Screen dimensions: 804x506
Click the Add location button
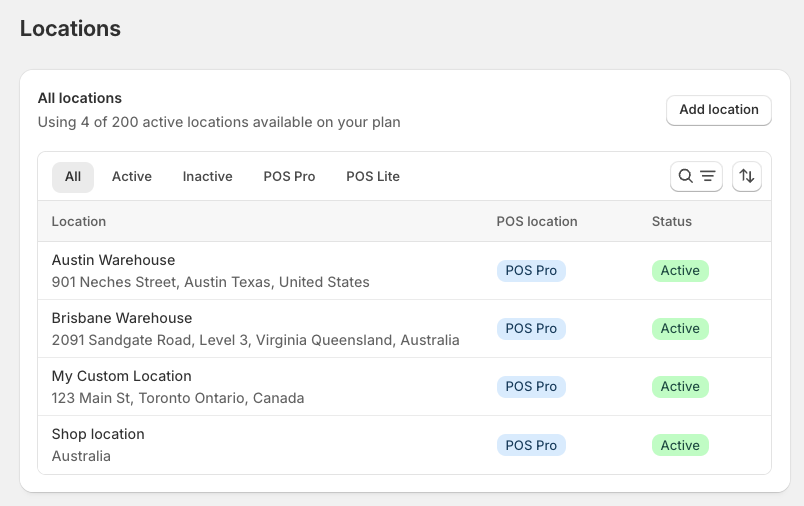[718, 110]
